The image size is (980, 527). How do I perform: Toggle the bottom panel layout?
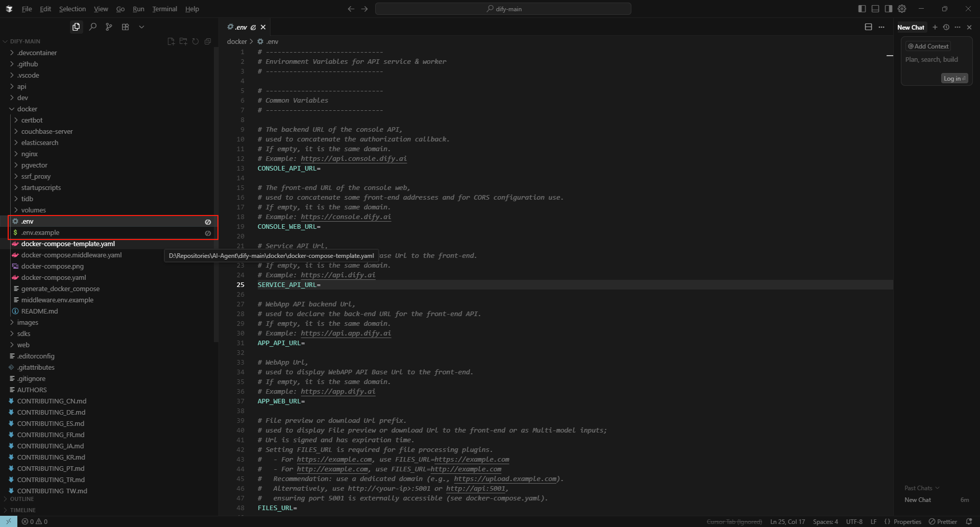pos(875,9)
